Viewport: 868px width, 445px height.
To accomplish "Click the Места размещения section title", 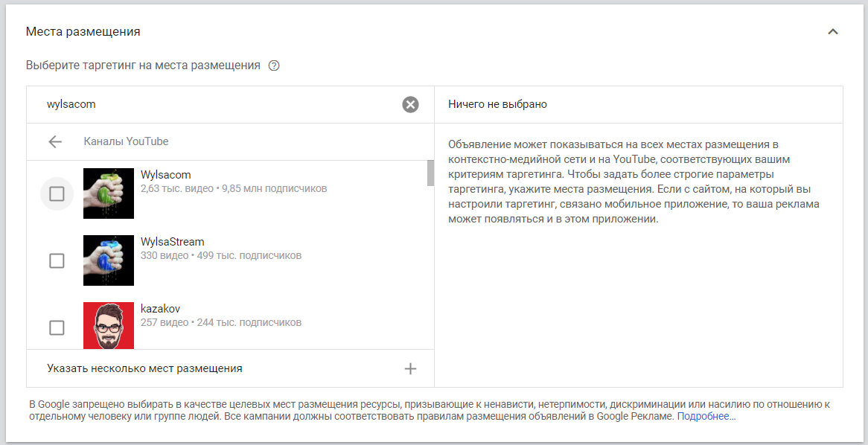I will coord(83,32).
